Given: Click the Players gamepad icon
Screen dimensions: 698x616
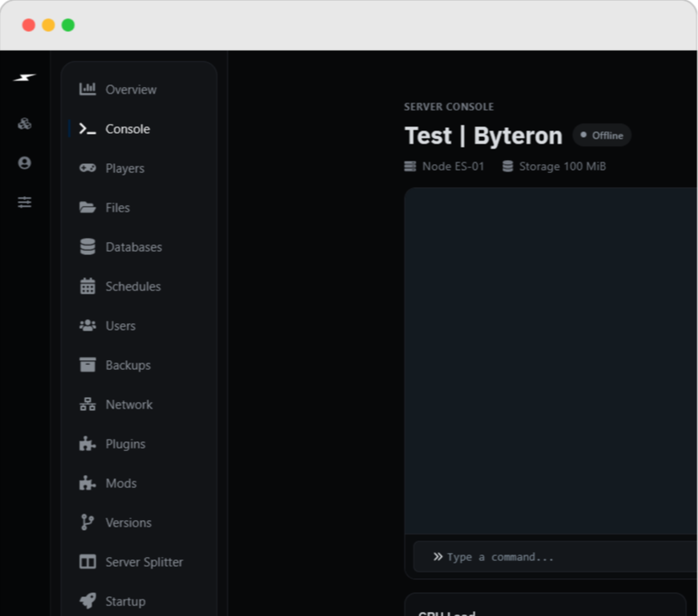Looking at the screenshot, I should point(87,168).
